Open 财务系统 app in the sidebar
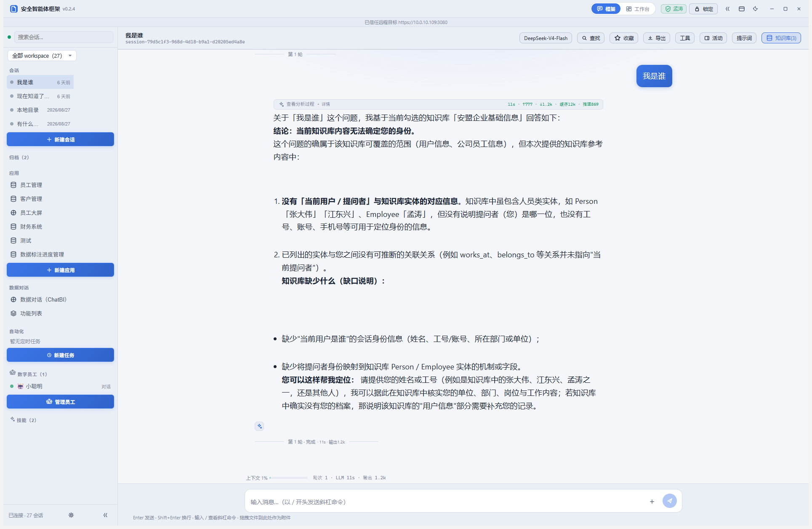Viewport: 812px width, 529px height. pos(61,227)
